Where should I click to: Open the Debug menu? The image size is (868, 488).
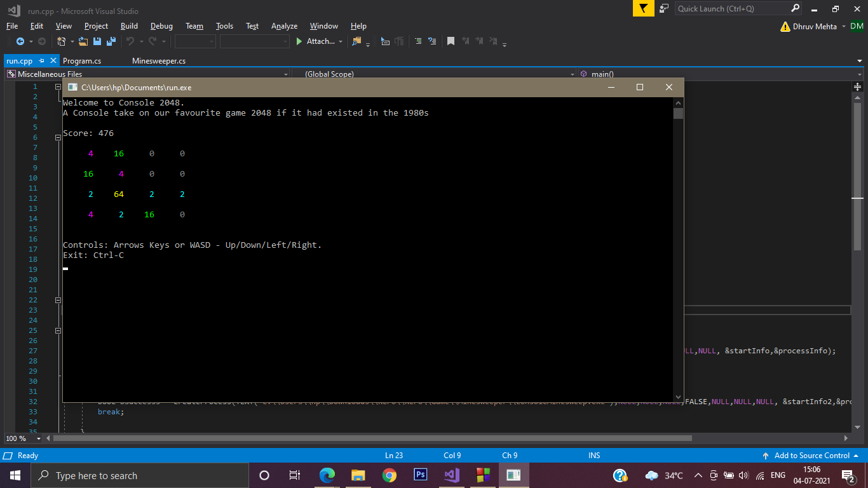tap(161, 26)
